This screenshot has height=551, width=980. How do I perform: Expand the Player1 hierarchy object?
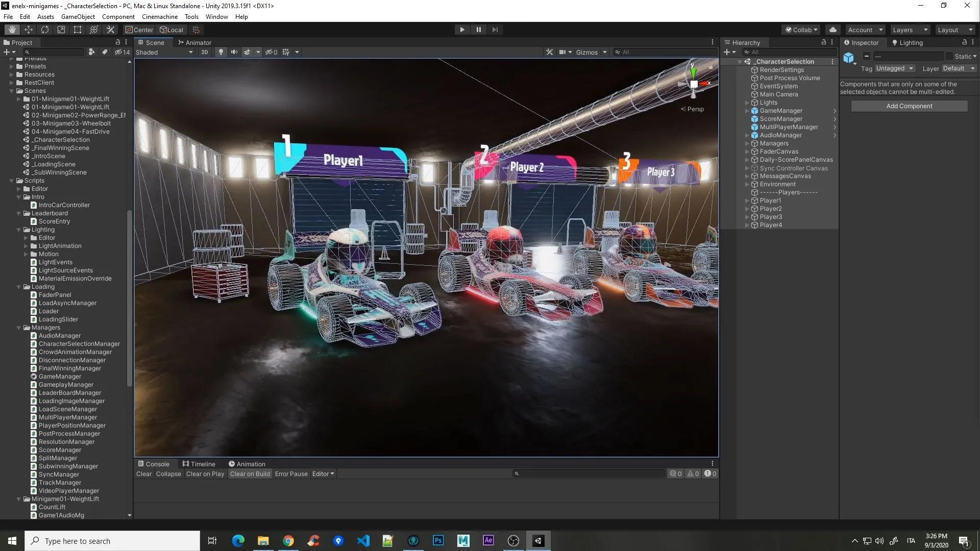(747, 201)
